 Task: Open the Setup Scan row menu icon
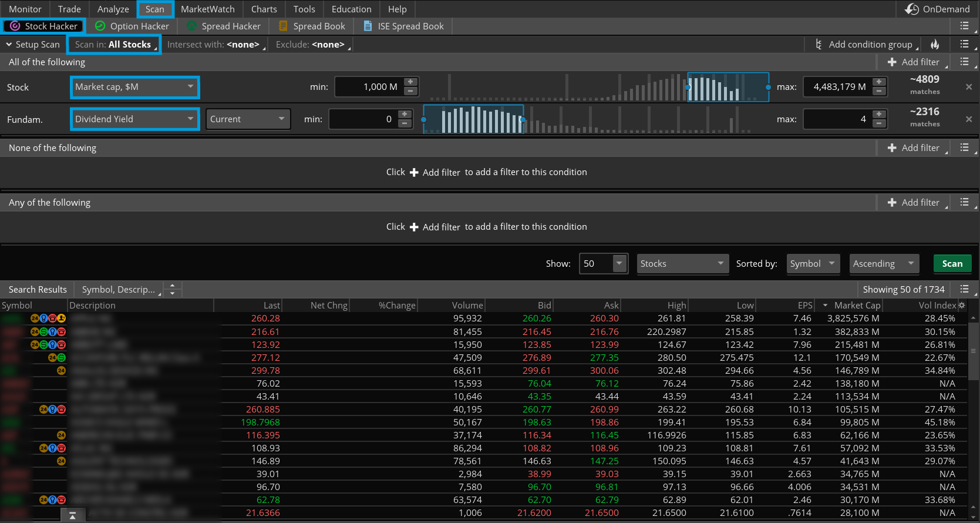(x=964, y=44)
